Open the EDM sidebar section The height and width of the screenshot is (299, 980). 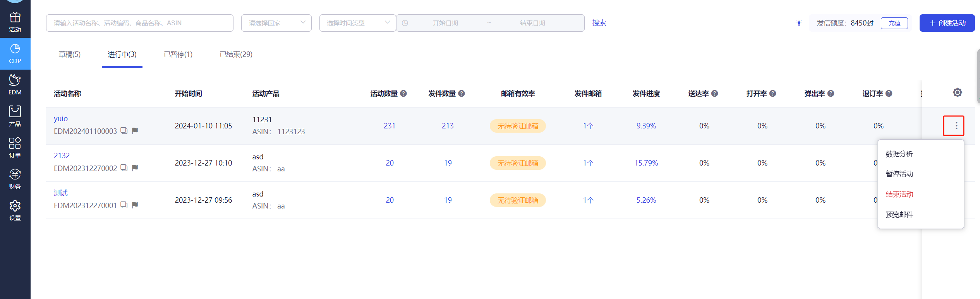click(x=15, y=85)
